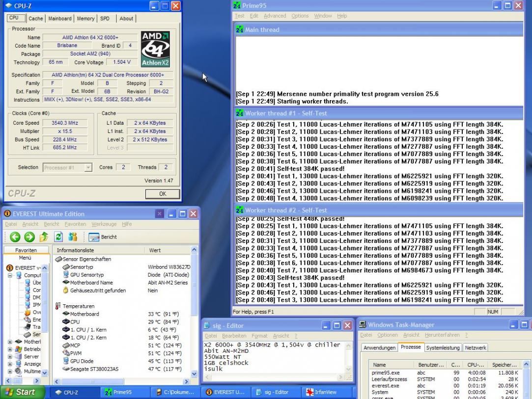This screenshot has height=399, width=532.
Task: Expand the Betriebssystem node in EVEREST tree
Action: point(10,349)
